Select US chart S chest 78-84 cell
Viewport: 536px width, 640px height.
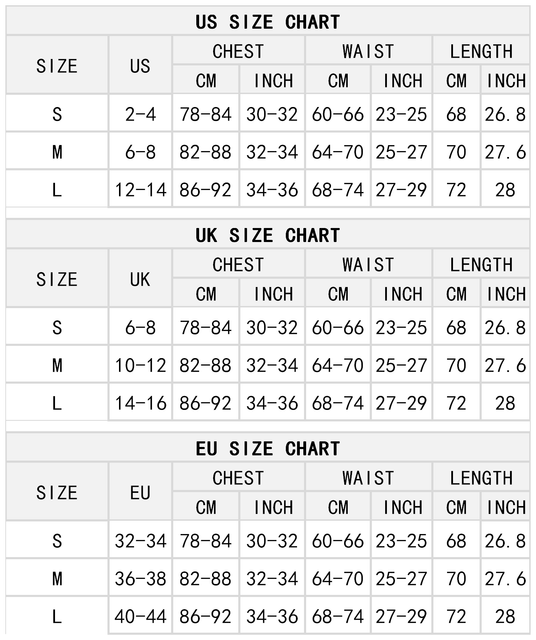(x=206, y=114)
